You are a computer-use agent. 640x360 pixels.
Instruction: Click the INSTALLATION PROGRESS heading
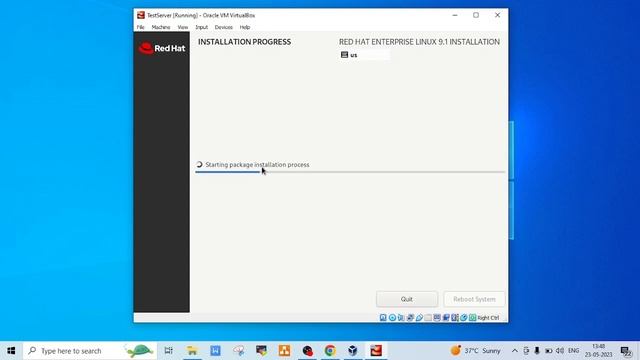244,42
